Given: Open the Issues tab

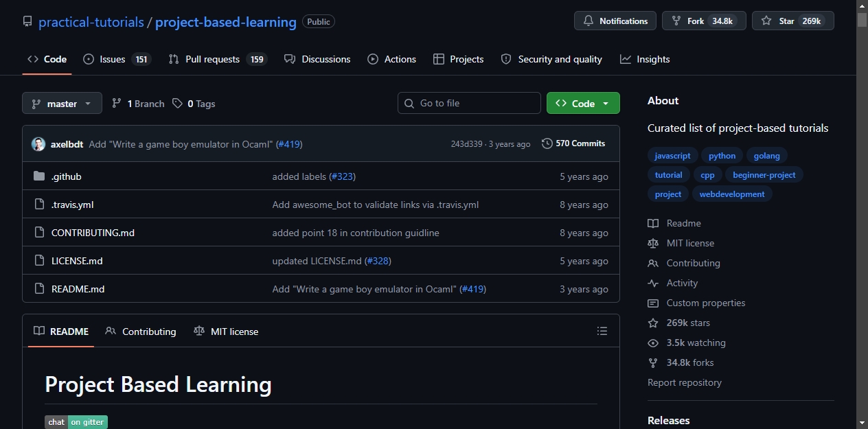Looking at the screenshot, I should 117,59.
